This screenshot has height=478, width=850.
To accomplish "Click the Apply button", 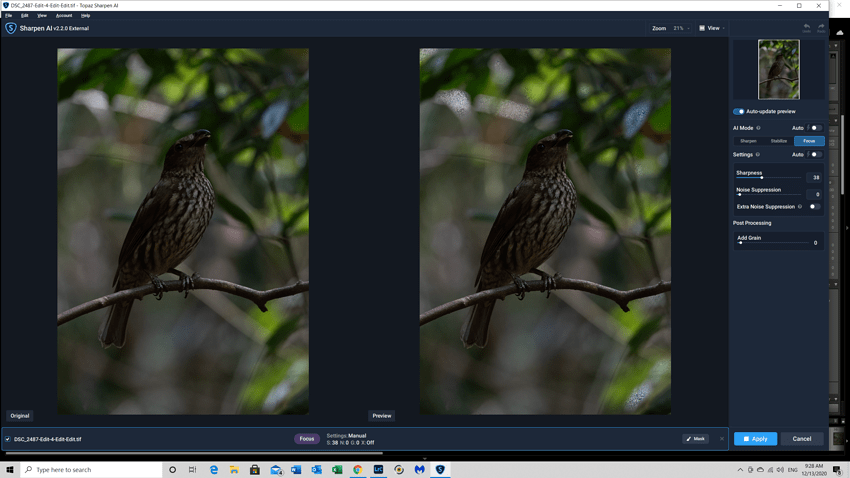I will (755, 438).
